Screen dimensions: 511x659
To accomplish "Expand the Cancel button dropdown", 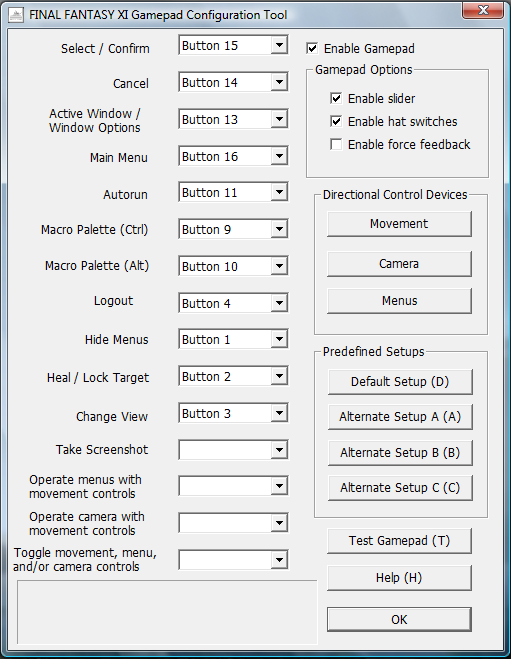I will (279, 82).
